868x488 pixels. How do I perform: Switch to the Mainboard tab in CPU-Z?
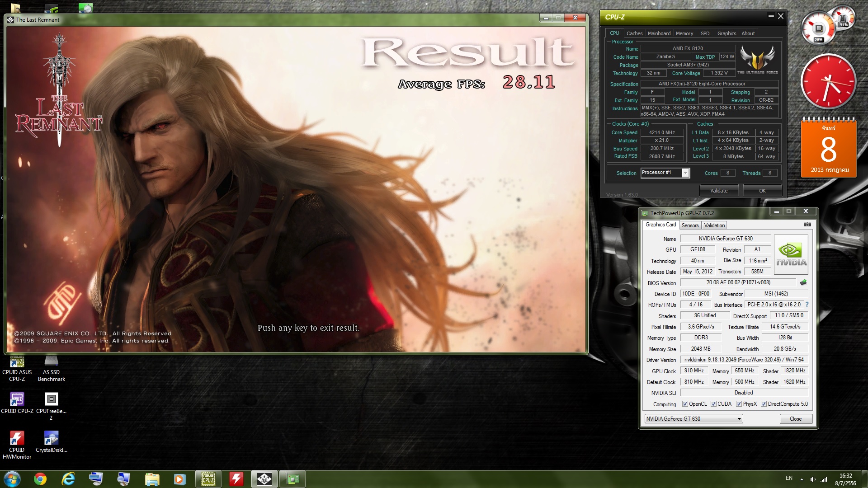[659, 33]
